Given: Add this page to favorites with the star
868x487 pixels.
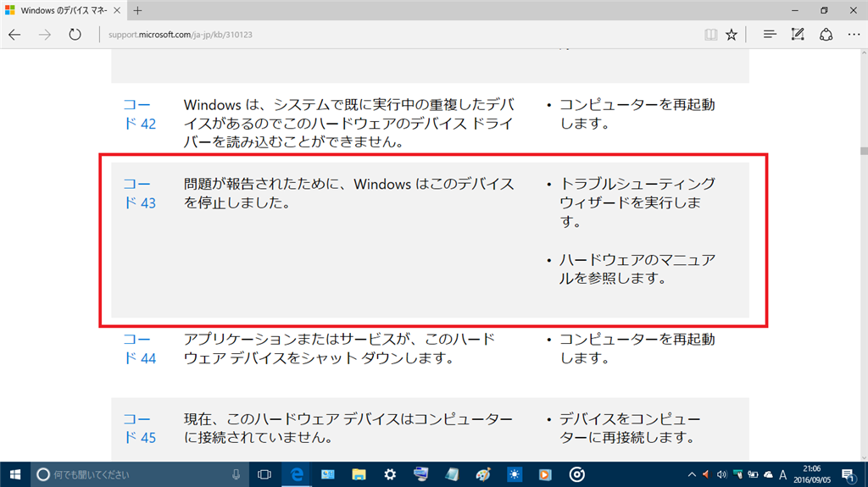Looking at the screenshot, I should (x=732, y=35).
